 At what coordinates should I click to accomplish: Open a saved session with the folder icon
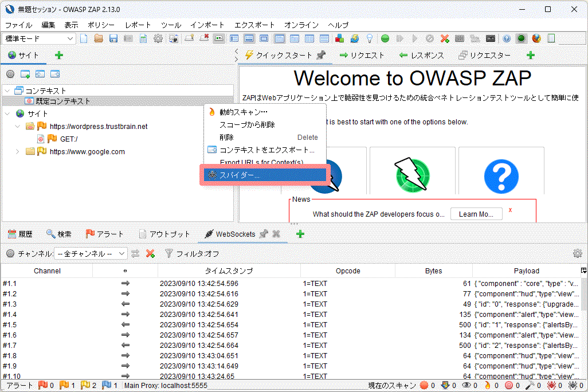point(99,38)
